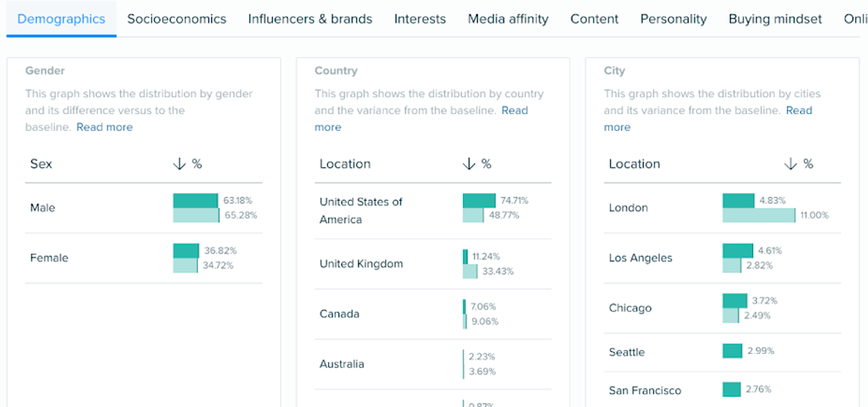Open the Buying mindset tab
This screenshot has height=407, width=868.
coord(775,19)
